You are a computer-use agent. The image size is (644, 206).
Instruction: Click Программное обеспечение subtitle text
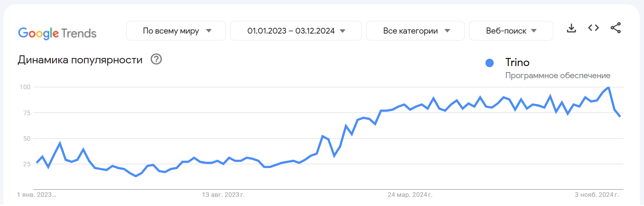coord(557,76)
